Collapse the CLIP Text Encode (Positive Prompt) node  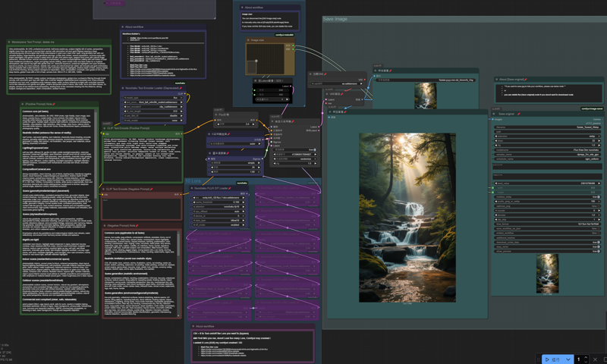coord(105,129)
